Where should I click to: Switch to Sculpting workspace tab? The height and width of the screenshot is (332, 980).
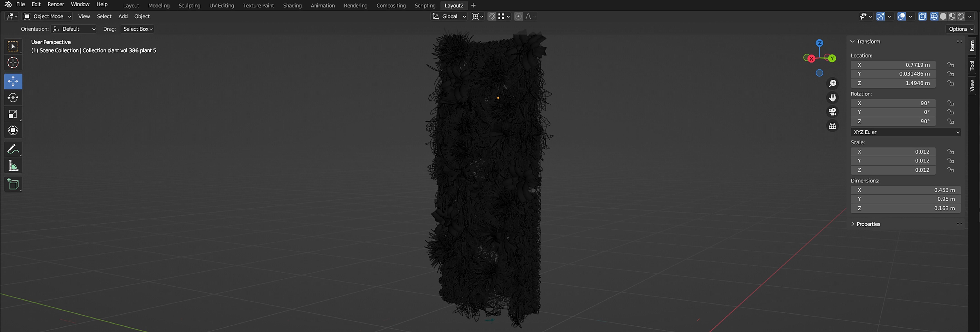[189, 5]
